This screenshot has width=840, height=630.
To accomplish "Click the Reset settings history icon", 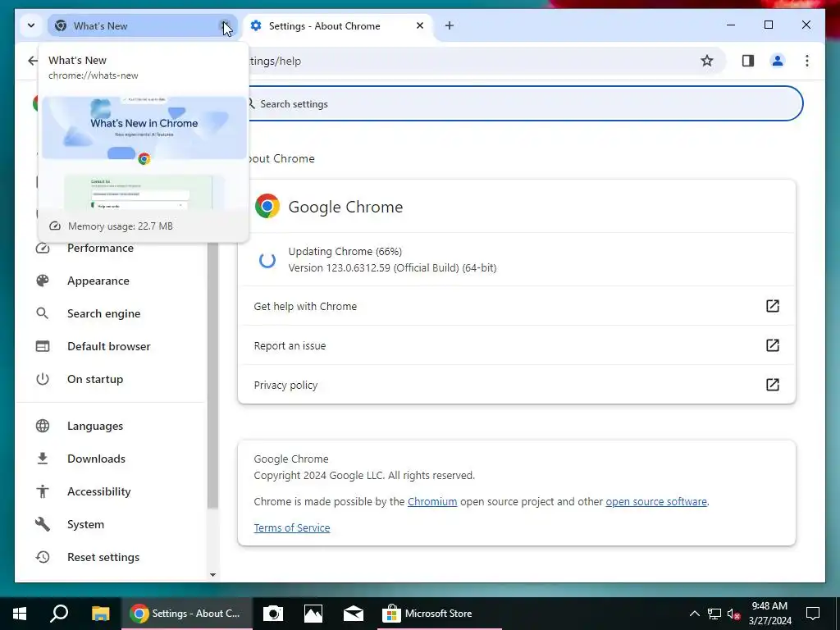I will [43, 557].
